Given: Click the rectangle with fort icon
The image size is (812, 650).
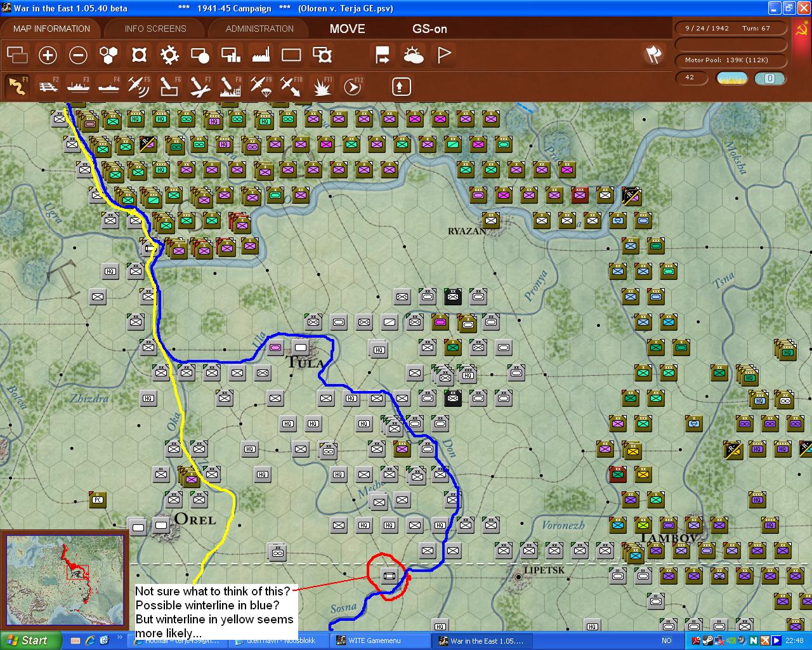Looking at the screenshot, I should coord(322,55).
